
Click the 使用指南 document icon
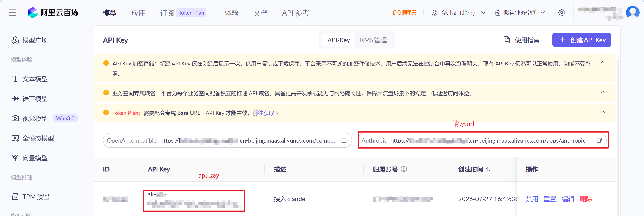(x=507, y=40)
